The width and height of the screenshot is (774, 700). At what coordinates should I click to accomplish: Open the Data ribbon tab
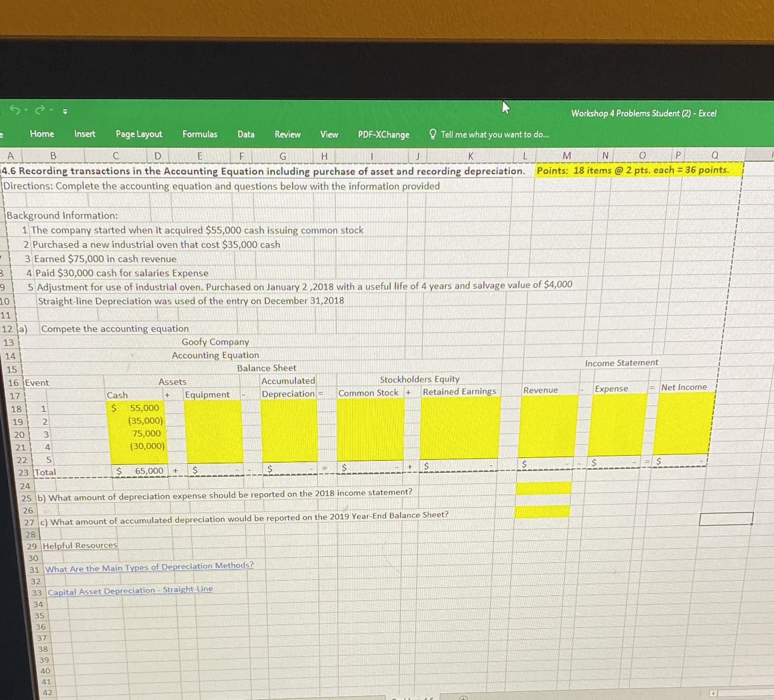[x=246, y=134]
